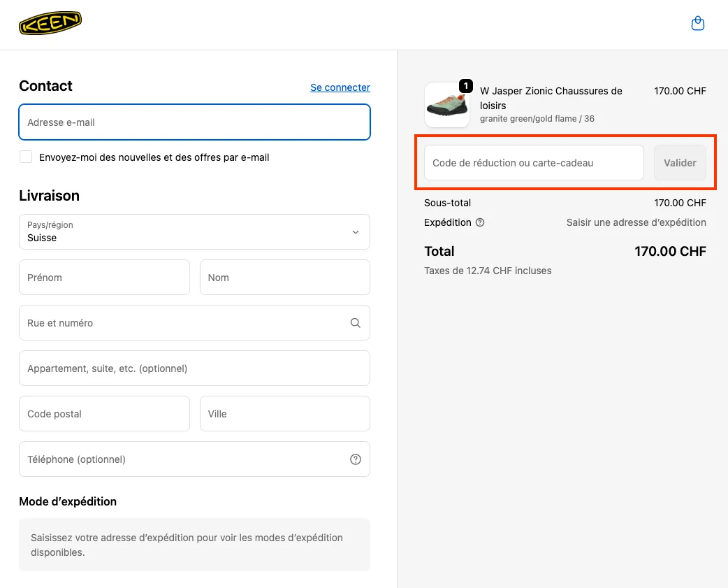Click the Ville field
The image size is (728, 588).
[x=284, y=413]
